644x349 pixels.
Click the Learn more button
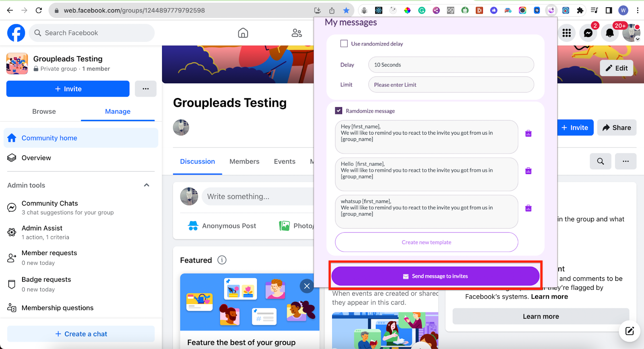[x=541, y=316]
